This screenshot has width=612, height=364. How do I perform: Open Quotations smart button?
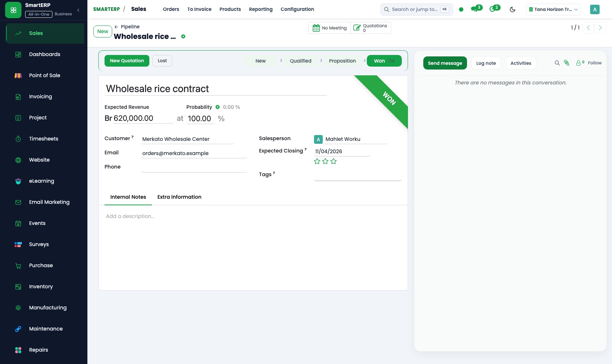pyautogui.click(x=370, y=28)
